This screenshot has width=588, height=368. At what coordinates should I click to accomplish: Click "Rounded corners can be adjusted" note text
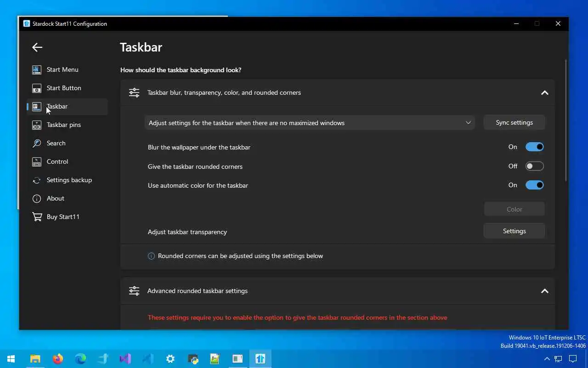(x=240, y=256)
